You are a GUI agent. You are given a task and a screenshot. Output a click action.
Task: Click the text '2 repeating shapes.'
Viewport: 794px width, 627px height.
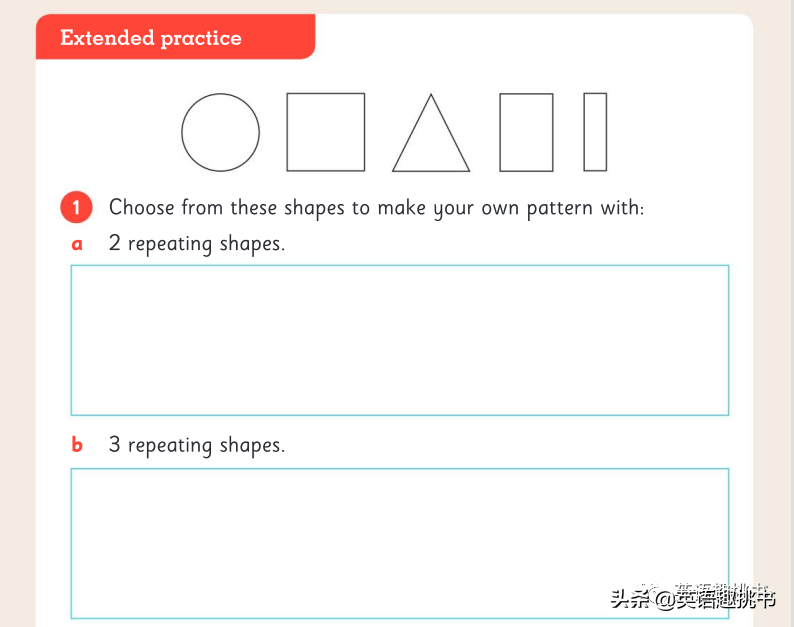[197, 244]
